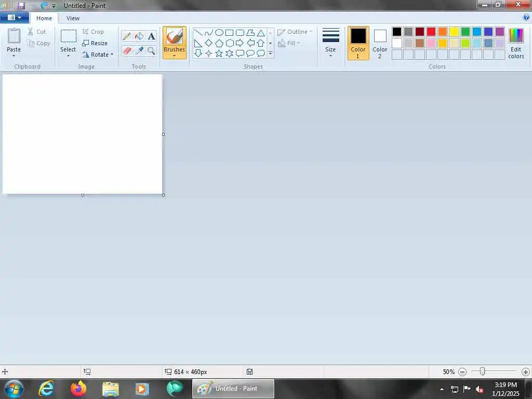Pick the orange color swatch
The height and width of the screenshot is (399, 532).
(x=443, y=32)
